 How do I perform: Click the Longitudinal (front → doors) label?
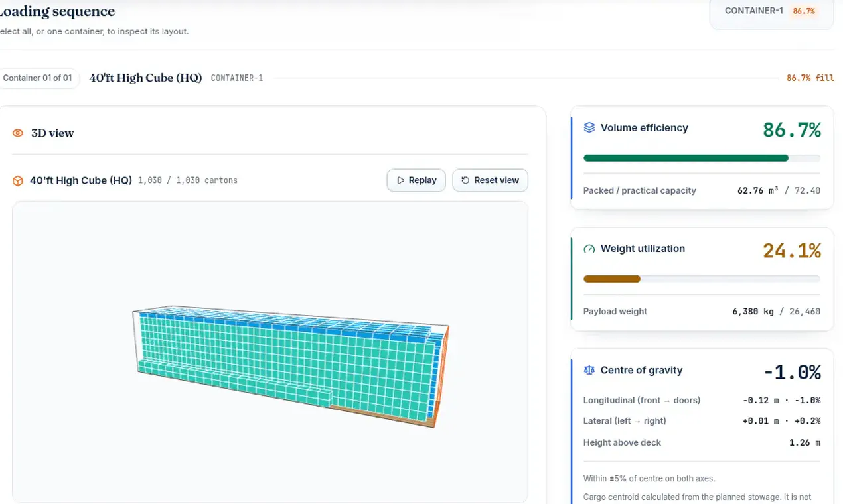click(x=642, y=400)
